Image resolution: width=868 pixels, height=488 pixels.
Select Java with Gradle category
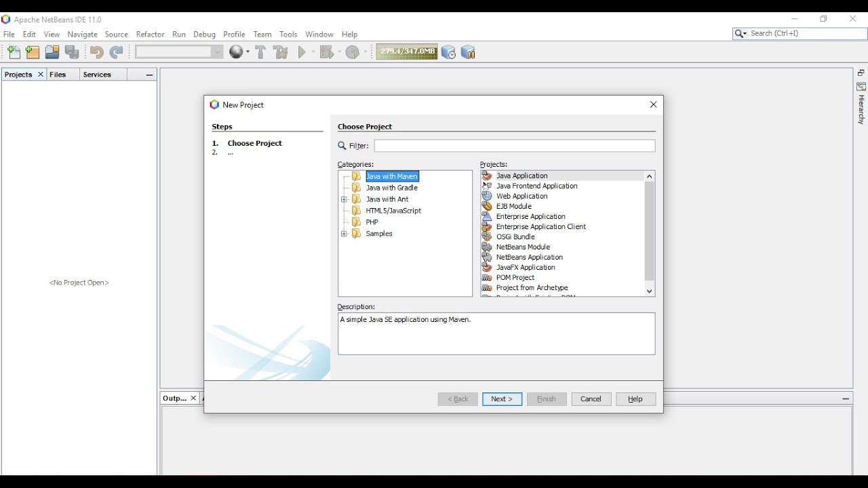coord(392,188)
